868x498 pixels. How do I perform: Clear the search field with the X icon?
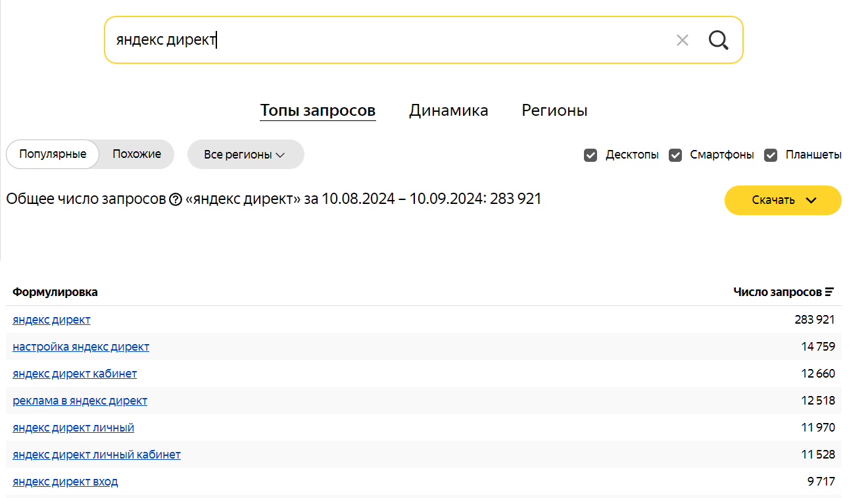[682, 40]
